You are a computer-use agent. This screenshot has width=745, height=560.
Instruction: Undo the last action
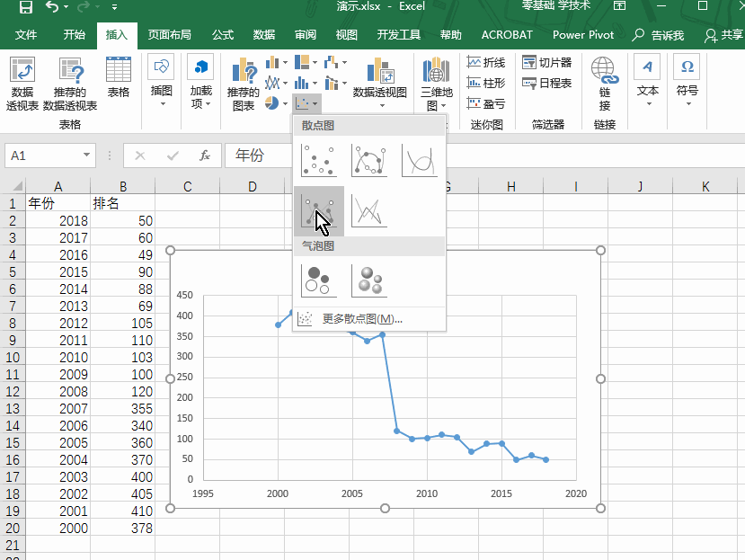click(x=52, y=6)
